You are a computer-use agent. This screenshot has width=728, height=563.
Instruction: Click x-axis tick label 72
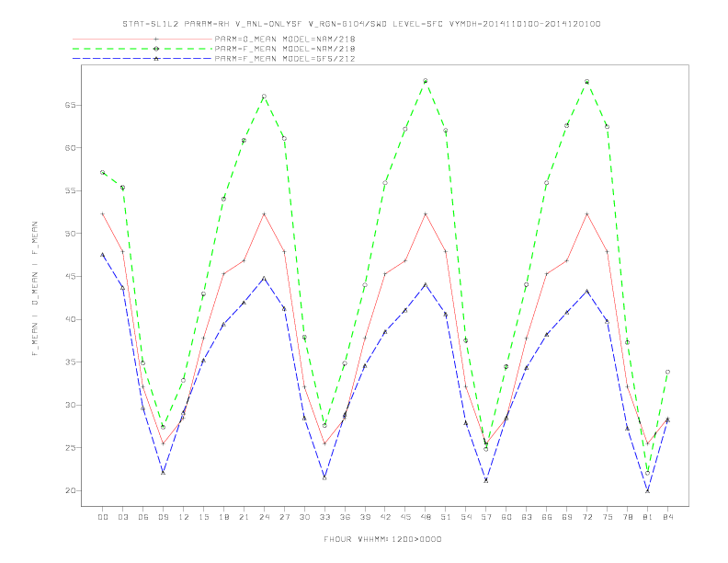pyautogui.click(x=586, y=517)
